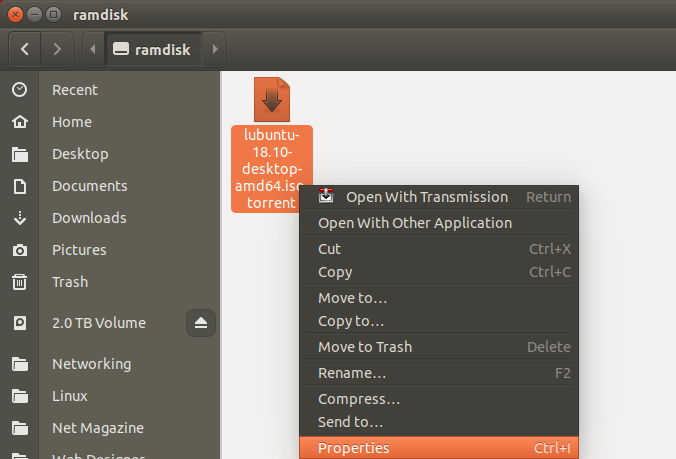Go forward with the right arrow button
Image resolution: width=676 pixels, height=459 pixels.
click(x=57, y=48)
